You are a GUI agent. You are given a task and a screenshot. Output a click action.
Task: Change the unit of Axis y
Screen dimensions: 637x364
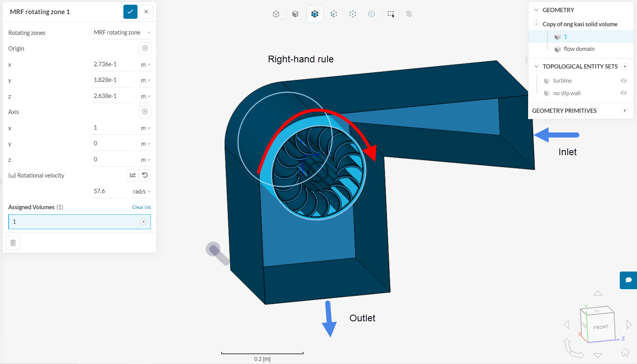click(x=146, y=144)
